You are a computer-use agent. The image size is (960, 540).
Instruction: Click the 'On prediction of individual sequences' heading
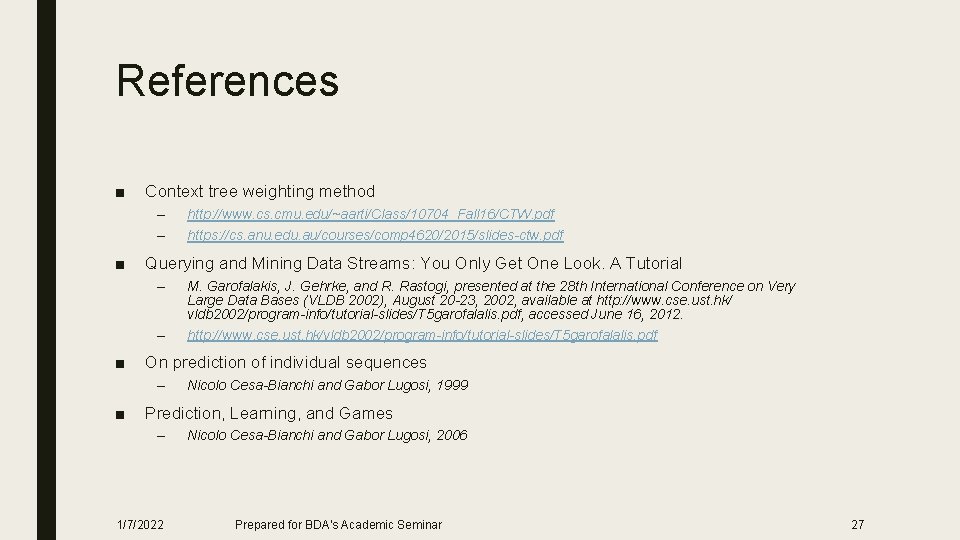coord(285,363)
